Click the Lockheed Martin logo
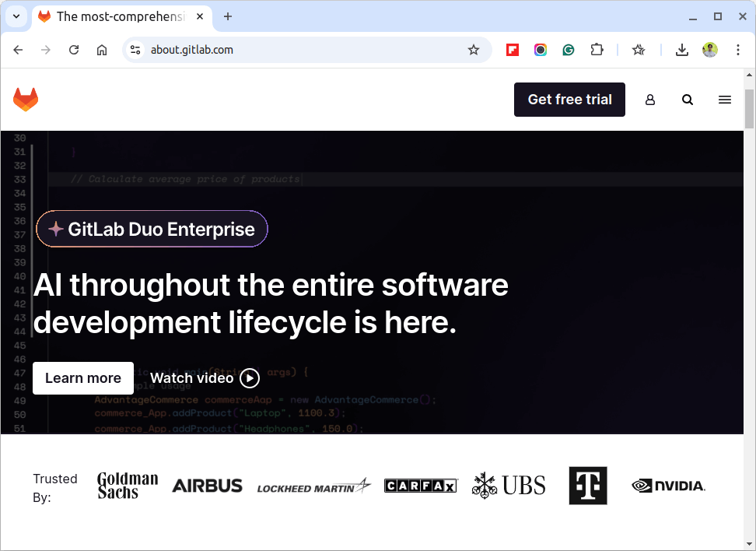The image size is (756, 551). tap(314, 486)
